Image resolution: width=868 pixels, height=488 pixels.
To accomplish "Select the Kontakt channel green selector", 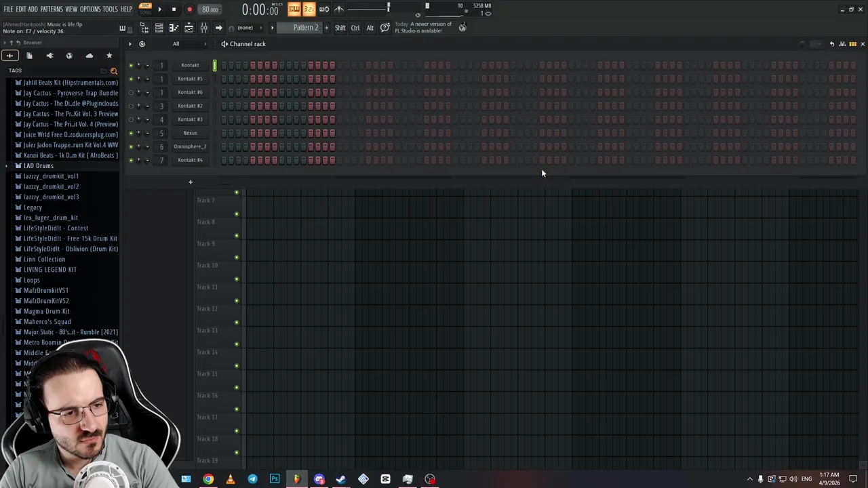I will 214,65.
